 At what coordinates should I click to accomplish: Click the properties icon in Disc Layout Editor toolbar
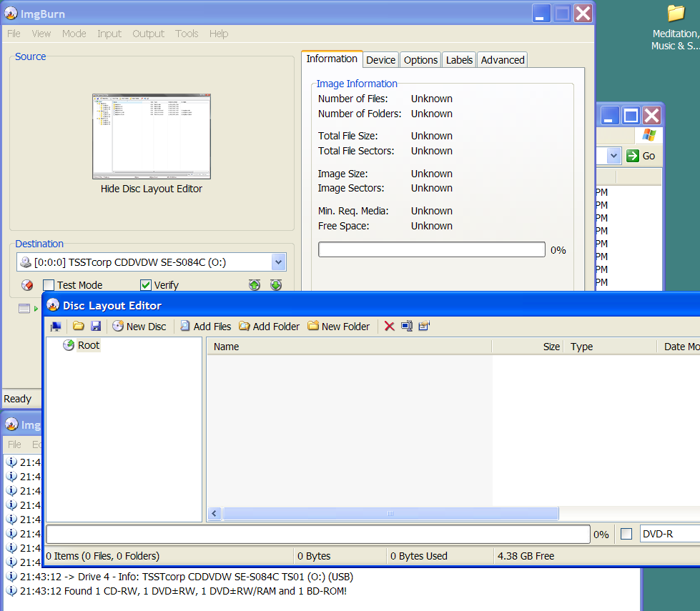coord(424,327)
